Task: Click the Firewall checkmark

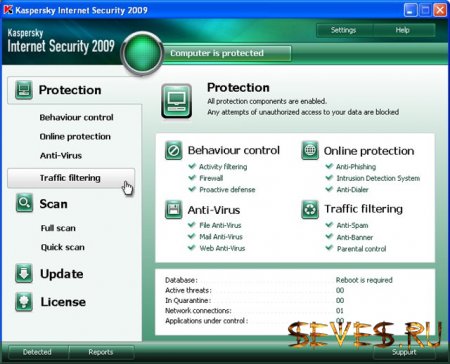Action: (192, 178)
